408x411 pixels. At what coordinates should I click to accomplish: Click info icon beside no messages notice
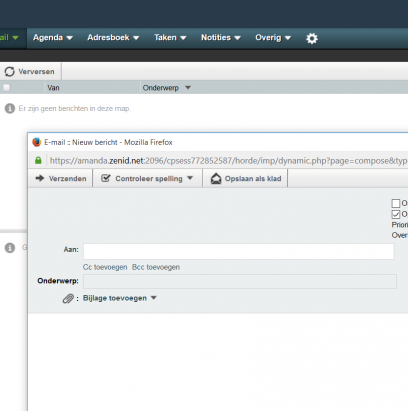click(x=10, y=108)
